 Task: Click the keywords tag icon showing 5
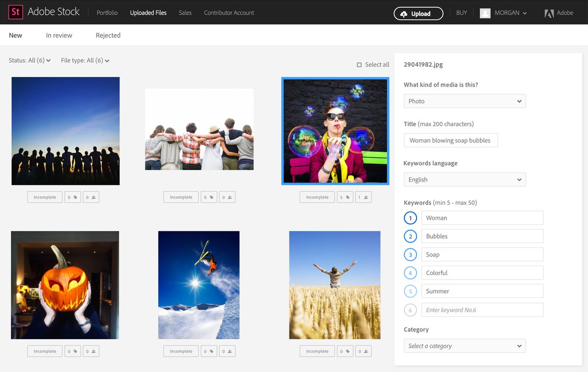pos(344,197)
